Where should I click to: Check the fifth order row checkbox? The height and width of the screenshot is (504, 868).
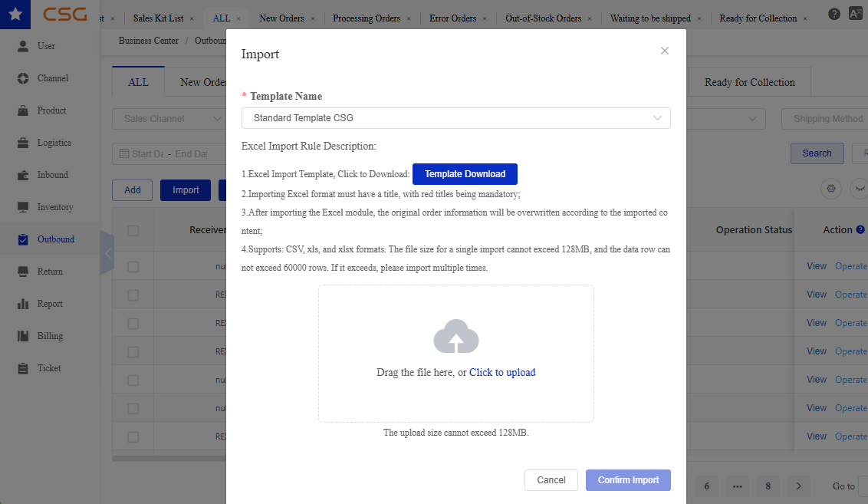pyautogui.click(x=133, y=380)
